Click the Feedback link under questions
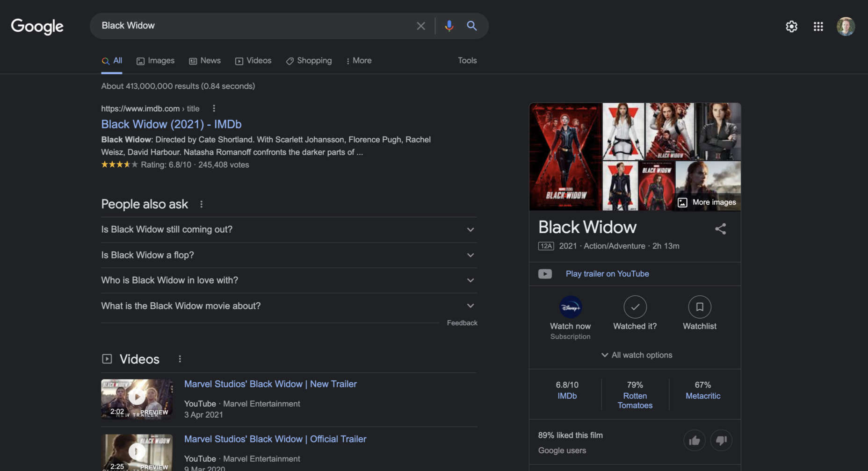The height and width of the screenshot is (471, 868). (462, 323)
